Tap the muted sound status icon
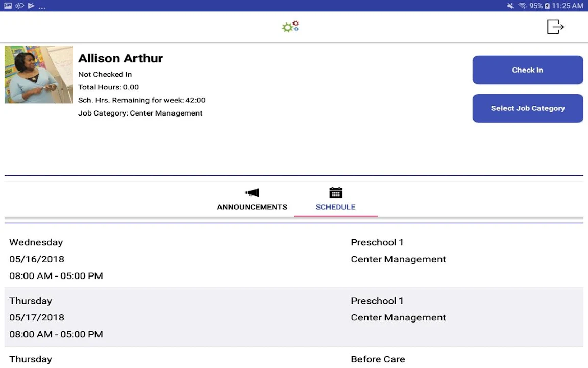The width and height of the screenshot is (588, 368). click(x=510, y=6)
